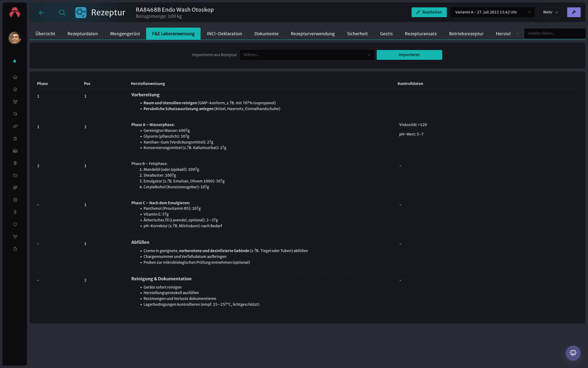
Task: Open the Betriebsrezeptur tab
Action: (x=466, y=34)
